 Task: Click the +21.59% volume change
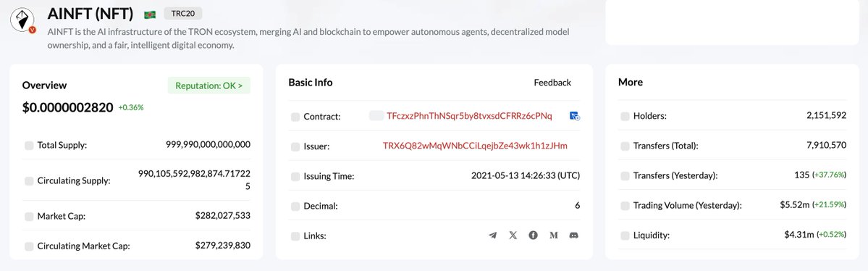[x=829, y=205]
